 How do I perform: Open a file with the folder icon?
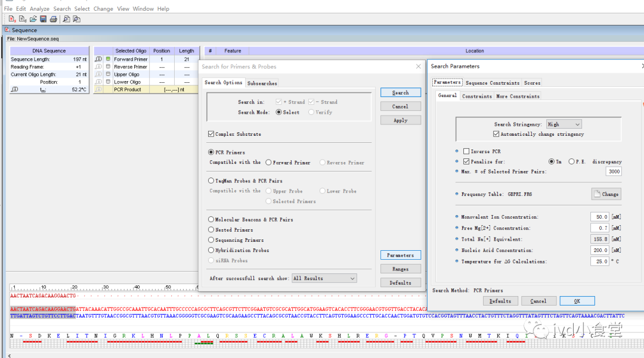point(33,19)
